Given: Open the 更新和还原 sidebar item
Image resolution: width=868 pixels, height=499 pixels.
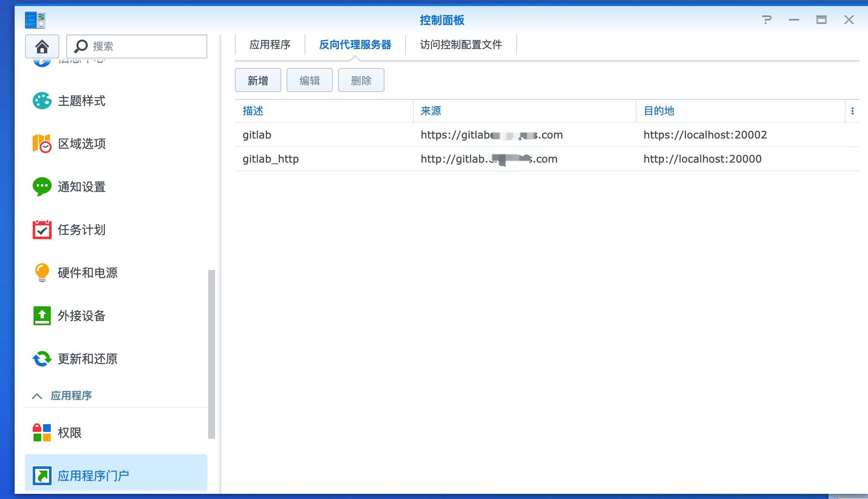Looking at the screenshot, I should 116,359.
